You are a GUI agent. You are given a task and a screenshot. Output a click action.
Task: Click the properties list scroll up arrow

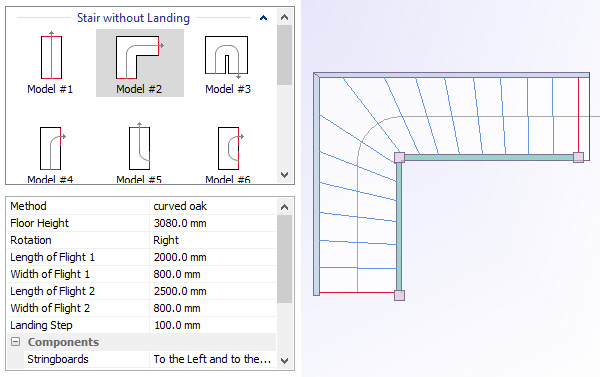tap(284, 207)
